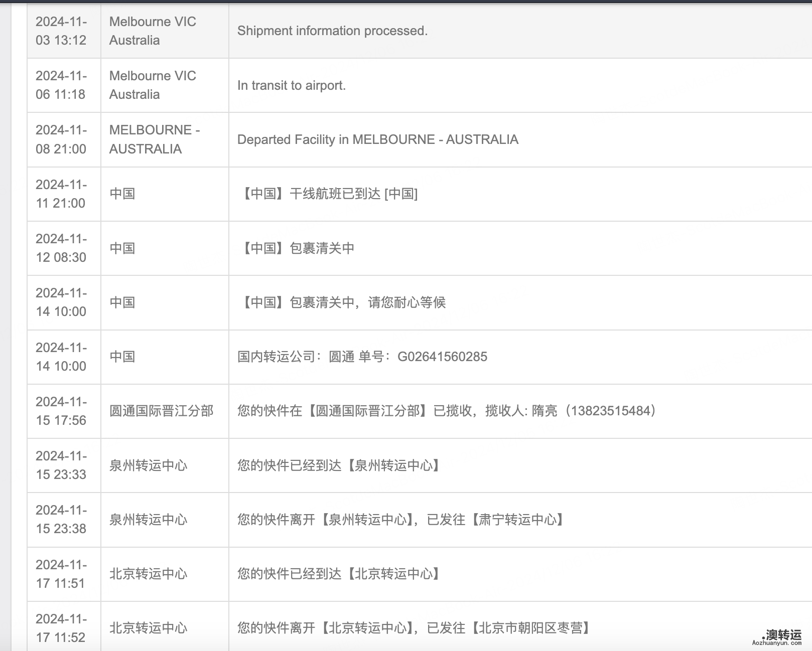Select the timestamp 2024-11-11 21:00
Viewport: 812px width, 651px height.
pos(61,194)
